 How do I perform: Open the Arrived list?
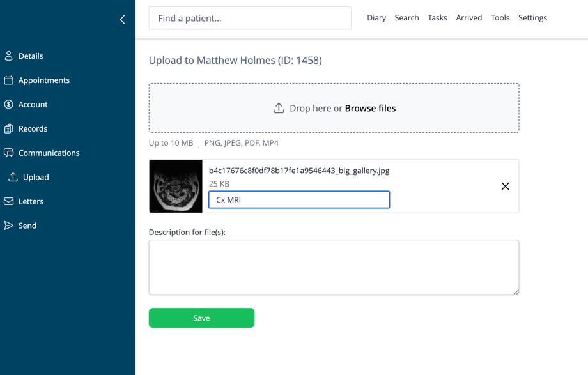468,18
